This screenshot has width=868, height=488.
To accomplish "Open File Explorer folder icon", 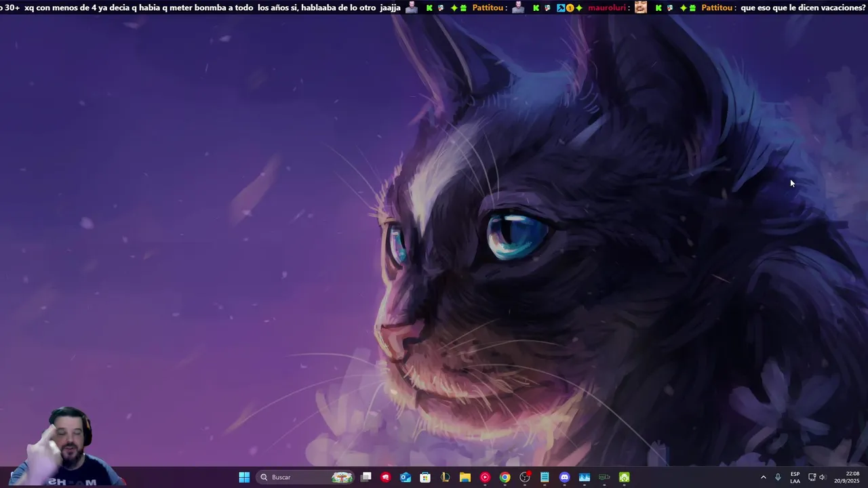I will (x=465, y=477).
